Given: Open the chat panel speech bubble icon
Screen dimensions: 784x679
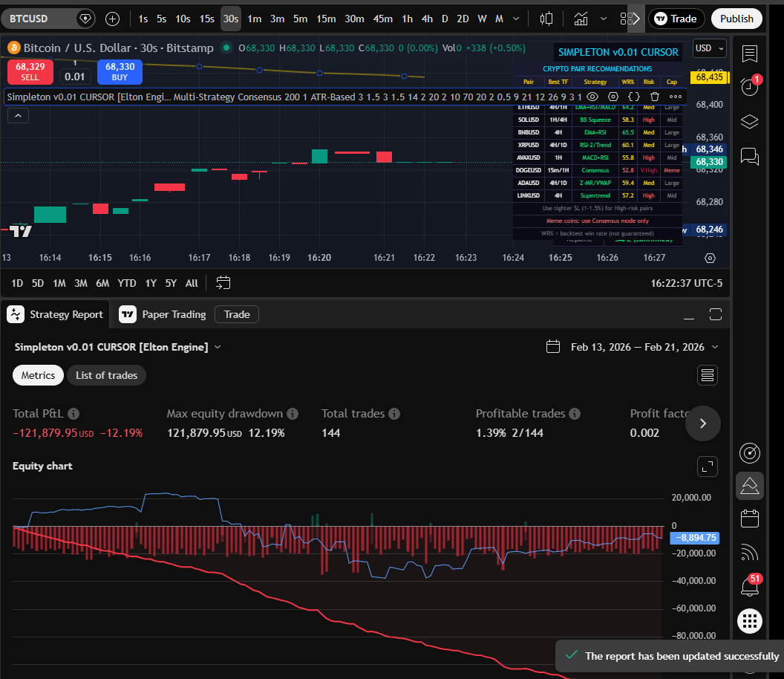Looking at the screenshot, I should (x=749, y=157).
